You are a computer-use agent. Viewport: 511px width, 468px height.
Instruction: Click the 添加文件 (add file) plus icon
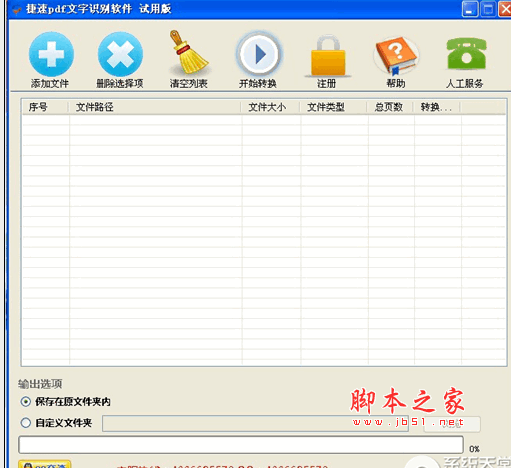tap(51, 54)
